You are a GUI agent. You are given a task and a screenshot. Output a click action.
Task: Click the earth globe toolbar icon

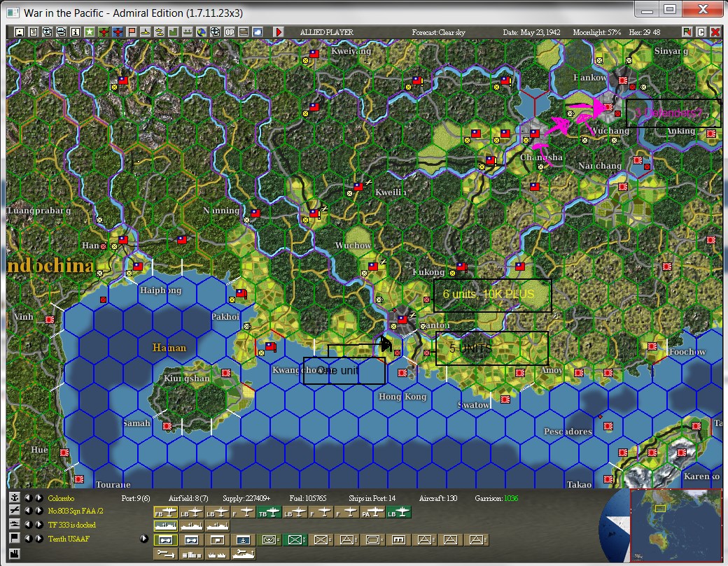tap(201, 32)
